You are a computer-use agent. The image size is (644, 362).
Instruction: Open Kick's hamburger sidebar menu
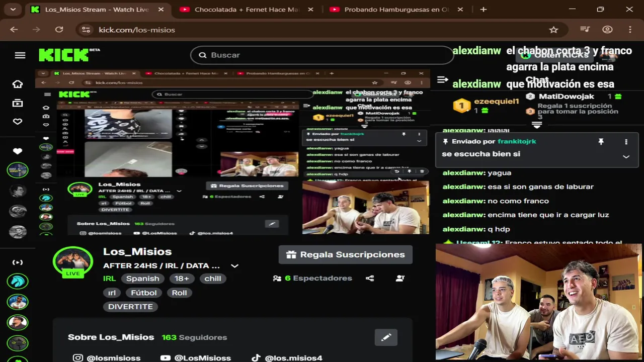coord(20,55)
